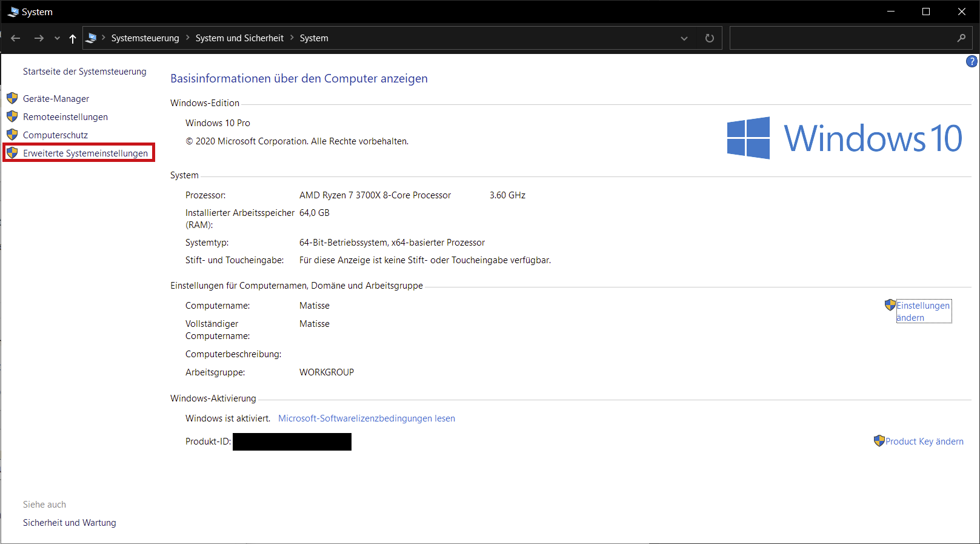
Task: Click shield icon next to Einstellungen ändern
Action: [x=890, y=305]
